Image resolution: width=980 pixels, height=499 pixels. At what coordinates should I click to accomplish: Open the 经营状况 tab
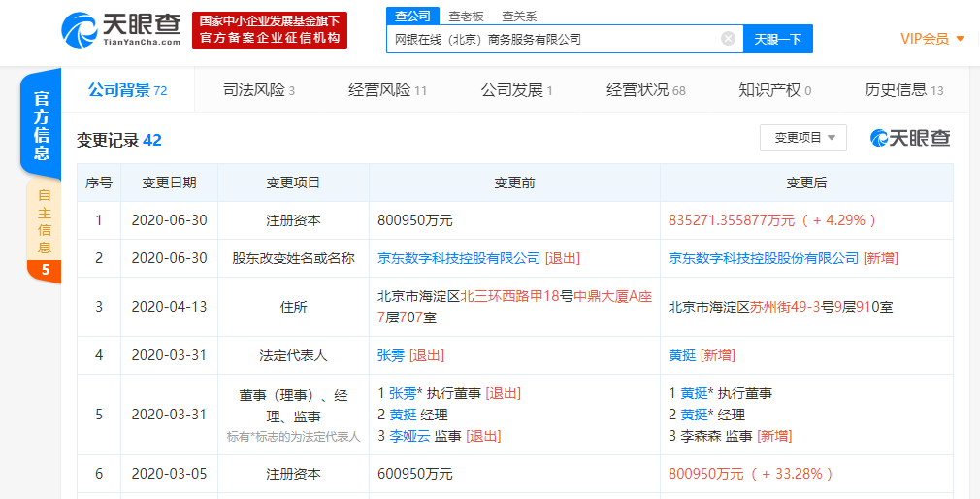tap(645, 90)
